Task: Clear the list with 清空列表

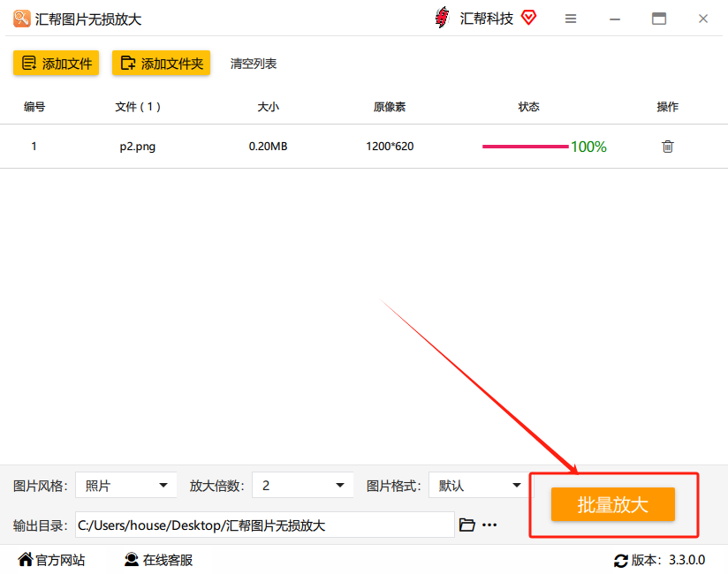Action: pos(254,64)
